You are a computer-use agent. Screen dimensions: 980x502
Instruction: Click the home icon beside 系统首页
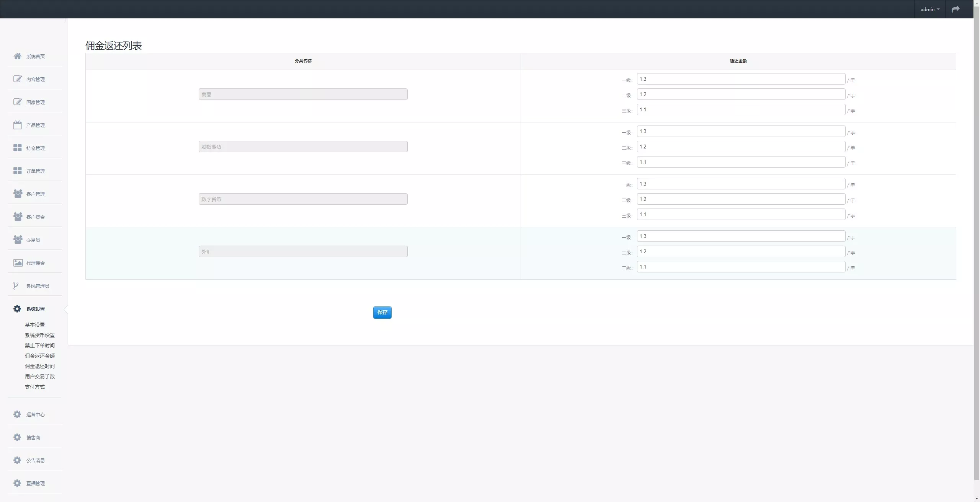[x=17, y=56]
